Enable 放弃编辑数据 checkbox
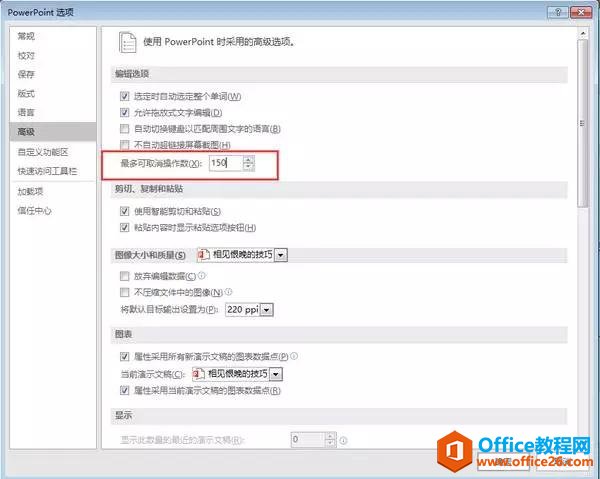The image size is (600, 479). click(124, 276)
